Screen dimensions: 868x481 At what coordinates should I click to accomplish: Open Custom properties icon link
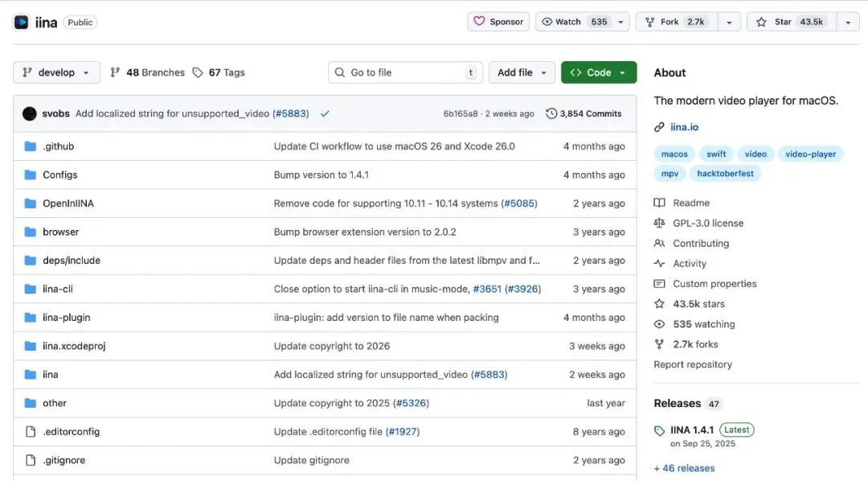click(659, 284)
